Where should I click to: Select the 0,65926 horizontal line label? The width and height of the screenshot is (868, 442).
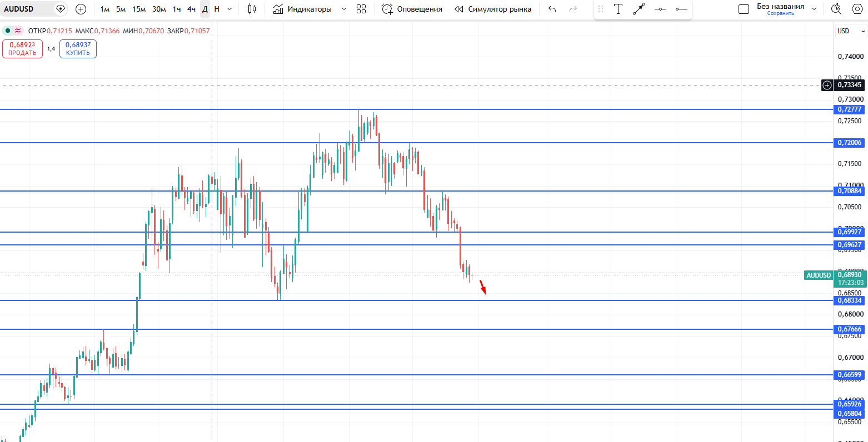[x=850, y=404]
